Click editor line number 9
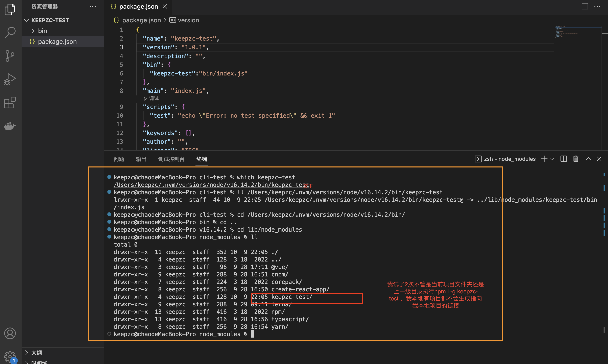This screenshot has height=364, width=608. tap(121, 107)
